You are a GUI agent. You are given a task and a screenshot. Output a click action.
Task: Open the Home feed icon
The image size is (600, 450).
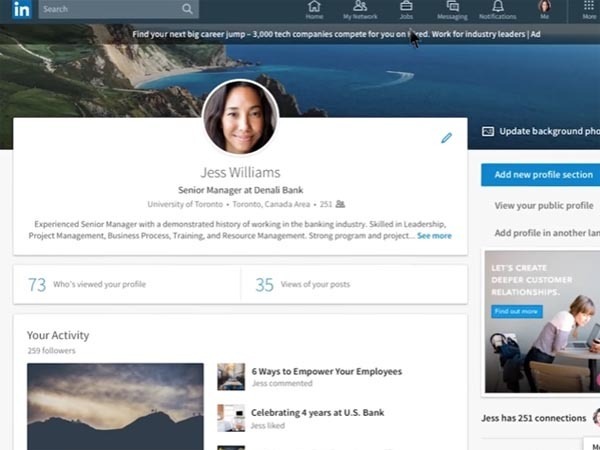coord(314,10)
